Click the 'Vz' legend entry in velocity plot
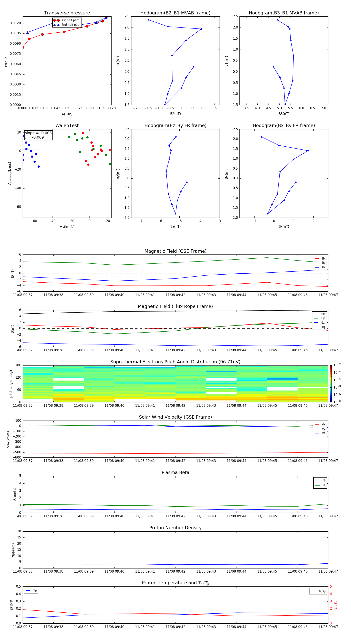 pos(320,433)
